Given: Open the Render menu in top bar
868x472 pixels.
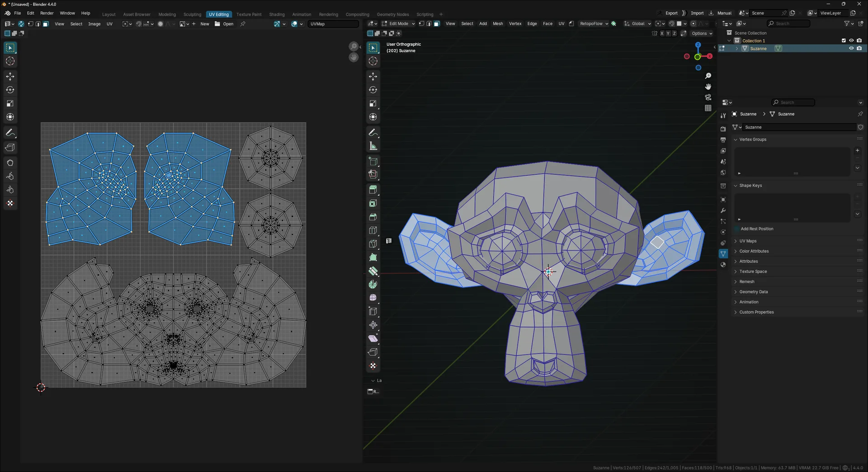Looking at the screenshot, I should click(47, 13).
